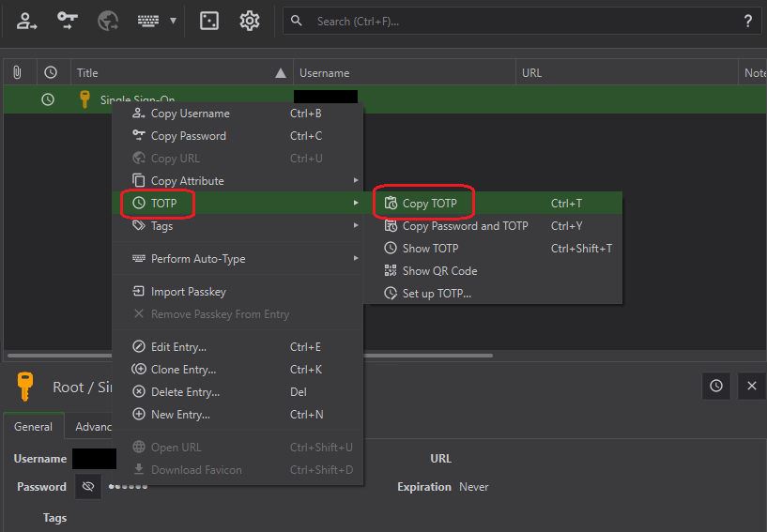
Task: Sort by the Title column header
Action: (x=182, y=73)
